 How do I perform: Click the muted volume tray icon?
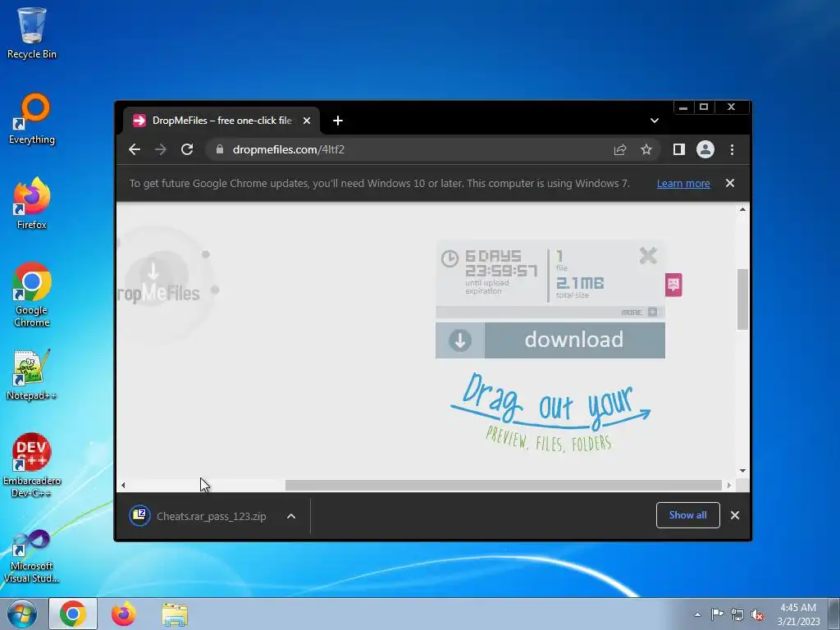(757, 615)
